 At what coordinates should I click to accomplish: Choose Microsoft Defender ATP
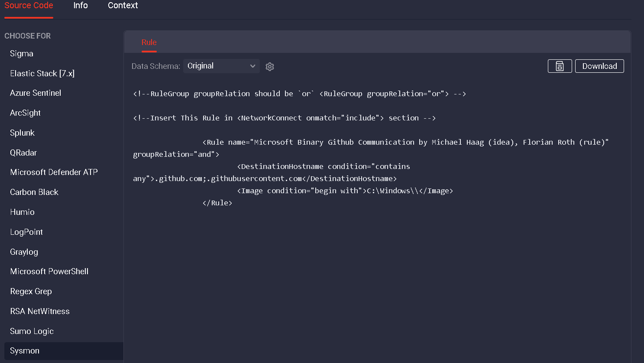tap(54, 172)
